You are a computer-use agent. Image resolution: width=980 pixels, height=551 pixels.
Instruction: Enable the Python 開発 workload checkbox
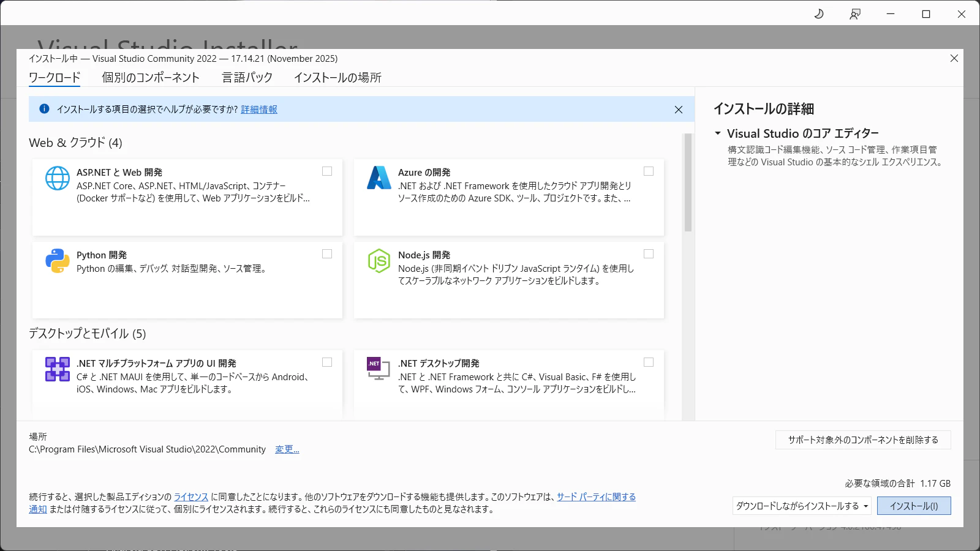[327, 254]
